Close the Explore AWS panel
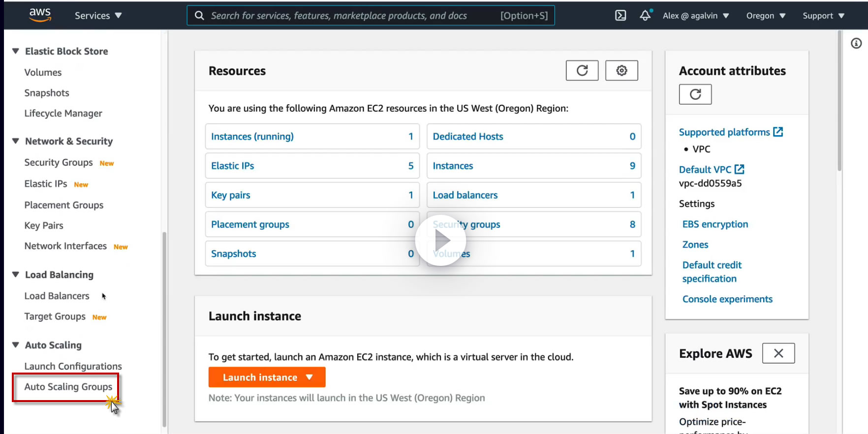 tap(778, 353)
